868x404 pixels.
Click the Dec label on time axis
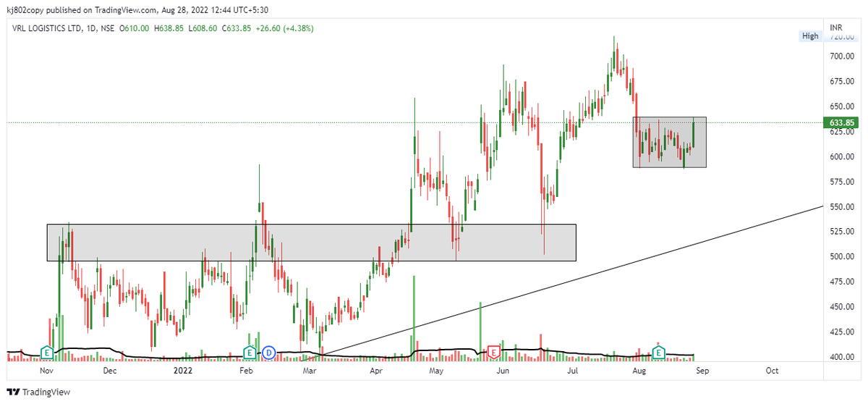(109, 370)
